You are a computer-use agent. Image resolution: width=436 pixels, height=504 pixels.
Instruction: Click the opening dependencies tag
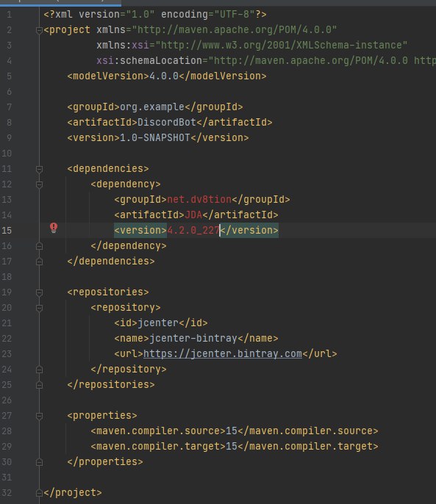point(108,169)
